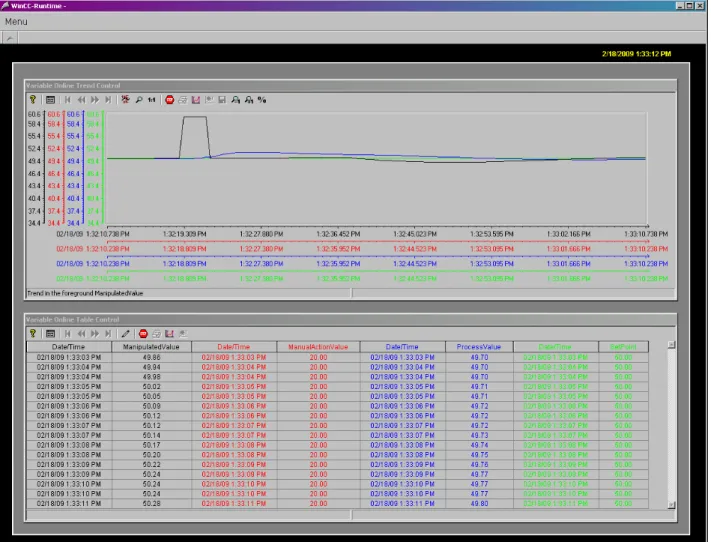
Task: Click the Variable Online Table Control title
Action: [73, 320]
